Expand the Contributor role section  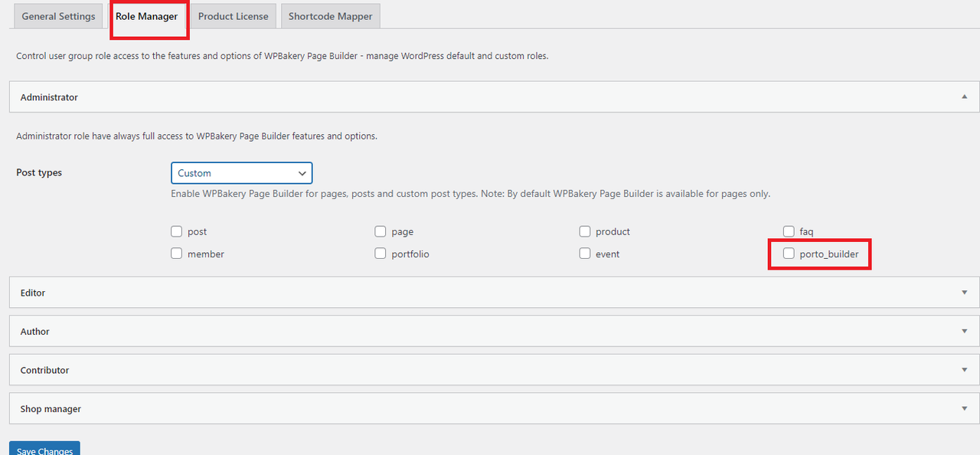click(495, 370)
